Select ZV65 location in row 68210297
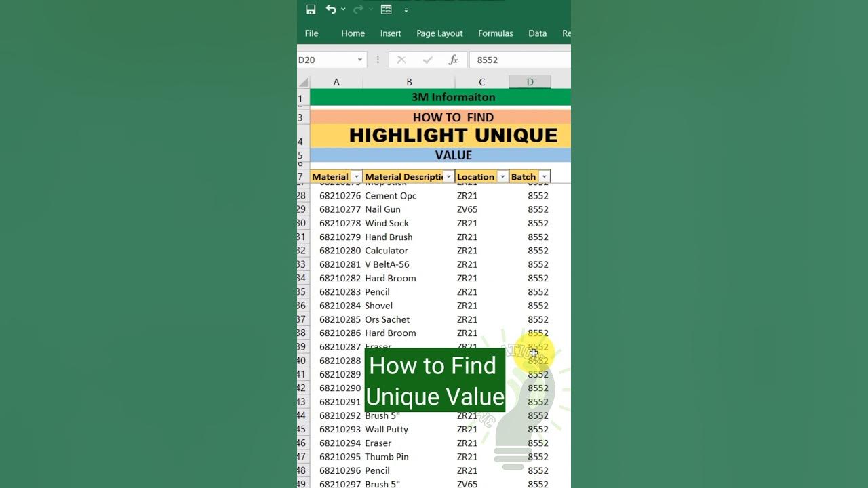 click(482, 484)
